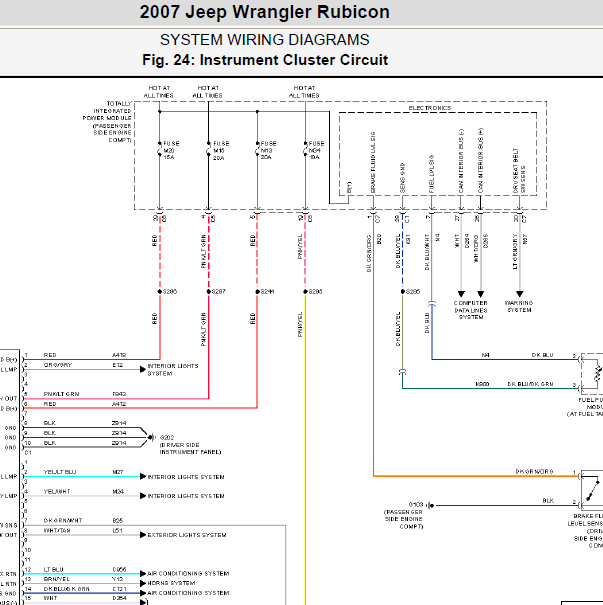Screen dimensions: 603x605
Task: Select the 'FUEL LVL SIG' pin label
Action: (x=431, y=174)
